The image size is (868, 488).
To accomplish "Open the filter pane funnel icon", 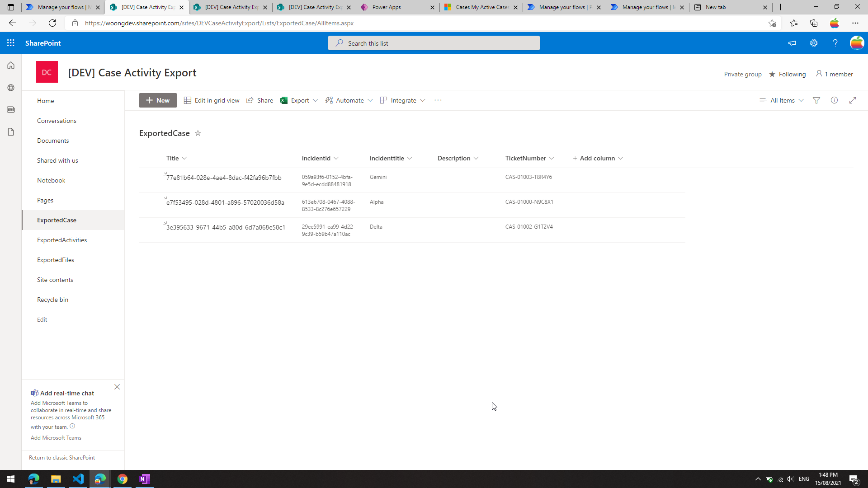I will tap(816, 100).
